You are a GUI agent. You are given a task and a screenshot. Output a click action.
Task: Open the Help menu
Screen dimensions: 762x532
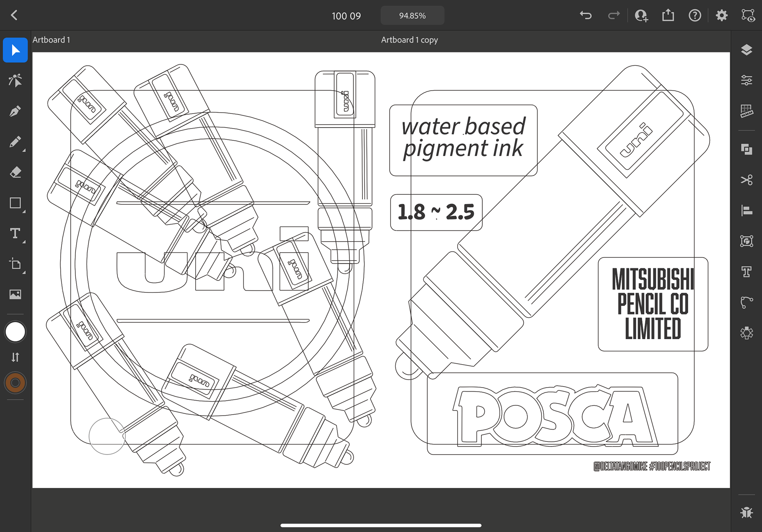point(695,15)
